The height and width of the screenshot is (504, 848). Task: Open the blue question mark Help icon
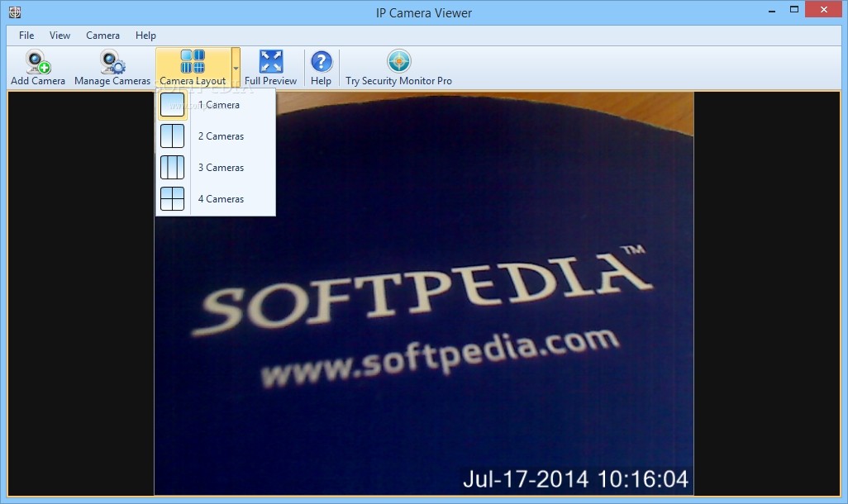[322, 61]
